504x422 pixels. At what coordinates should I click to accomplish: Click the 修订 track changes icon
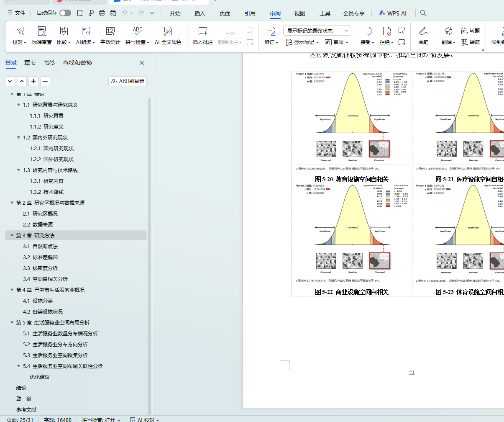[x=271, y=32]
